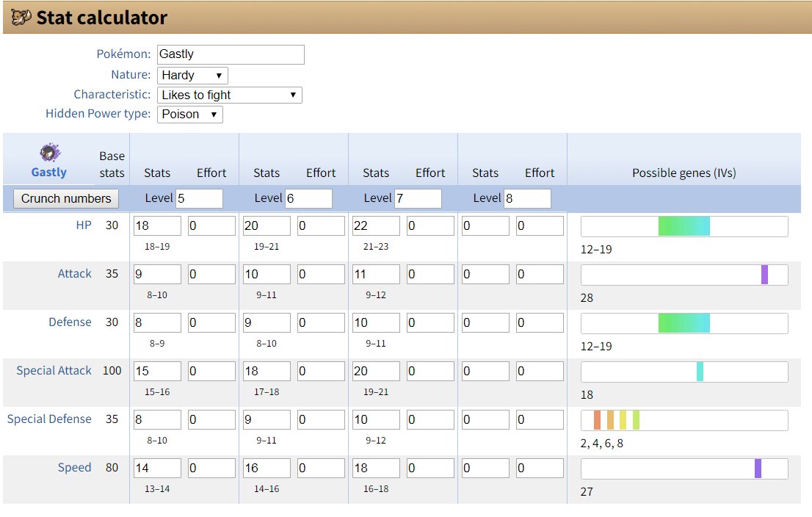This screenshot has height=517, width=812.
Task: Open the Nature dropdown showing Hardy
Action: click(192, 76)
